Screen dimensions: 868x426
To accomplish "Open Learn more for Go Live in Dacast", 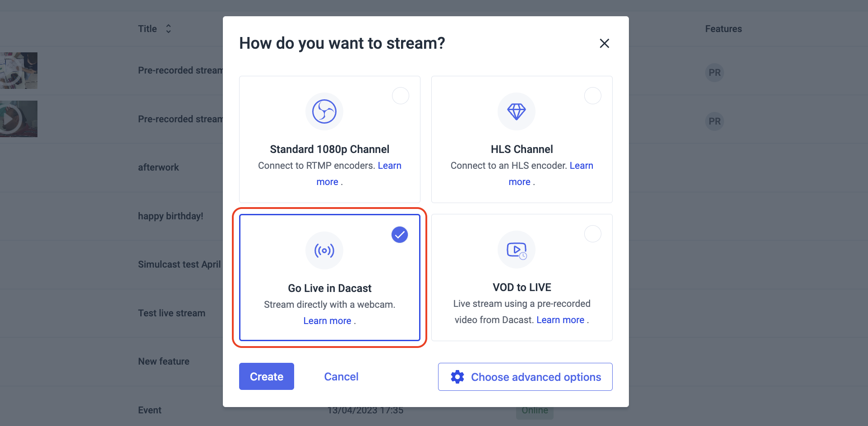I will [x=327, y=320].
